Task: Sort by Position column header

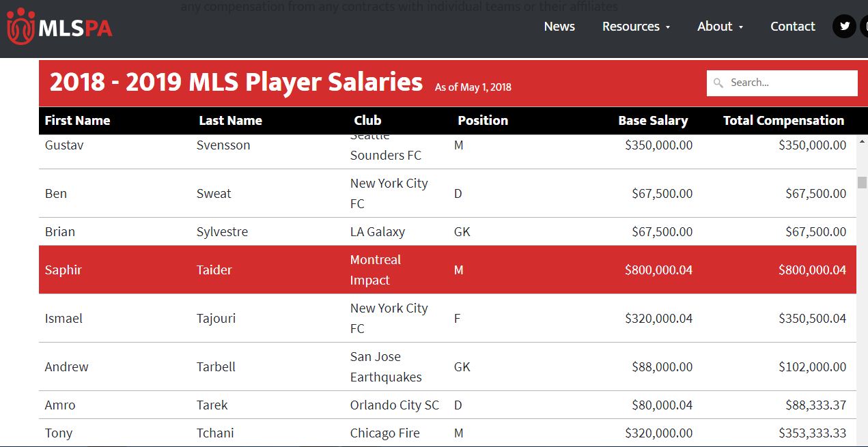Action: pyautogui.click(x=482, y=121)
